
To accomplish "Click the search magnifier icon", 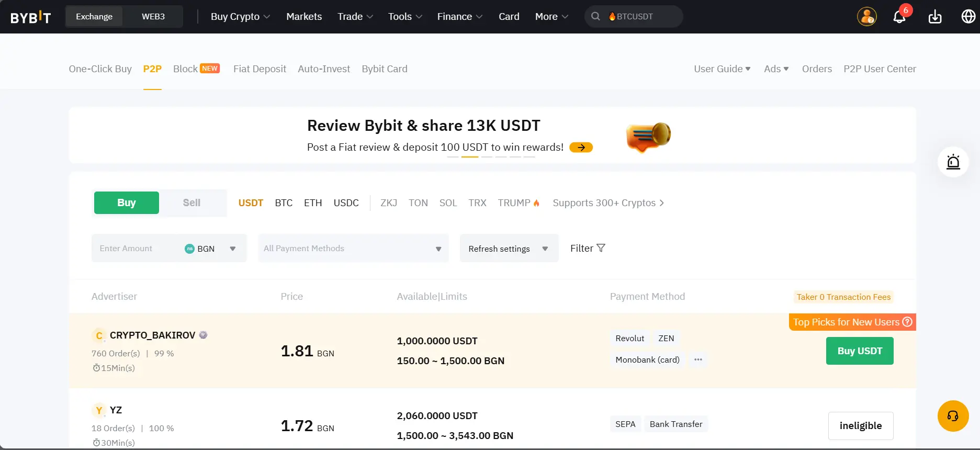I will pyautogui.click(x=595, y=16).
